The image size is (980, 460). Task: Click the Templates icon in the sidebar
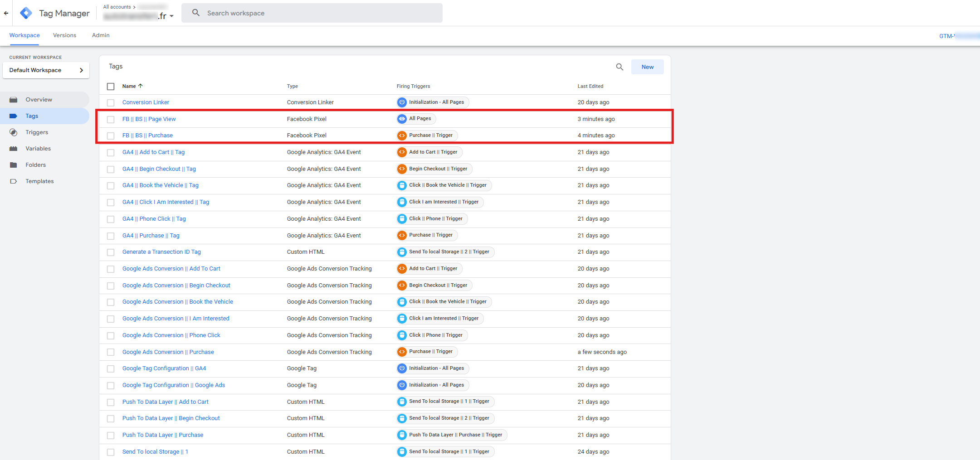[14, 181]
